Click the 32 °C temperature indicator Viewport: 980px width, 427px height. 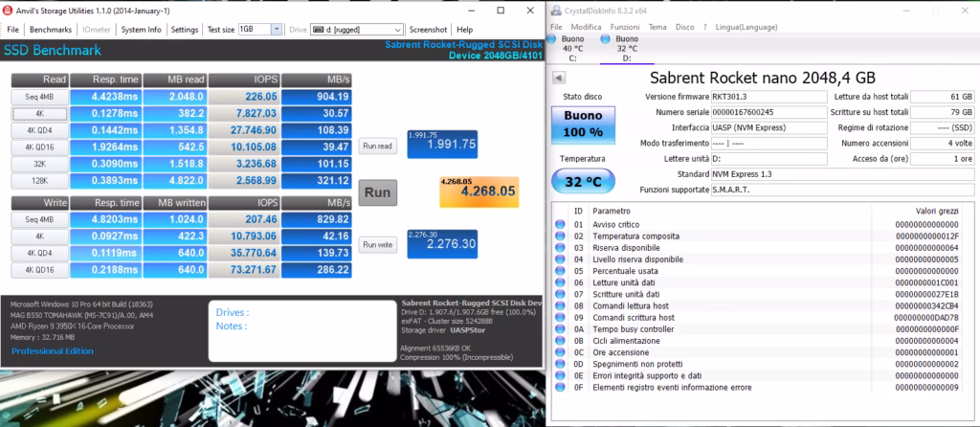tap(583, 182)
